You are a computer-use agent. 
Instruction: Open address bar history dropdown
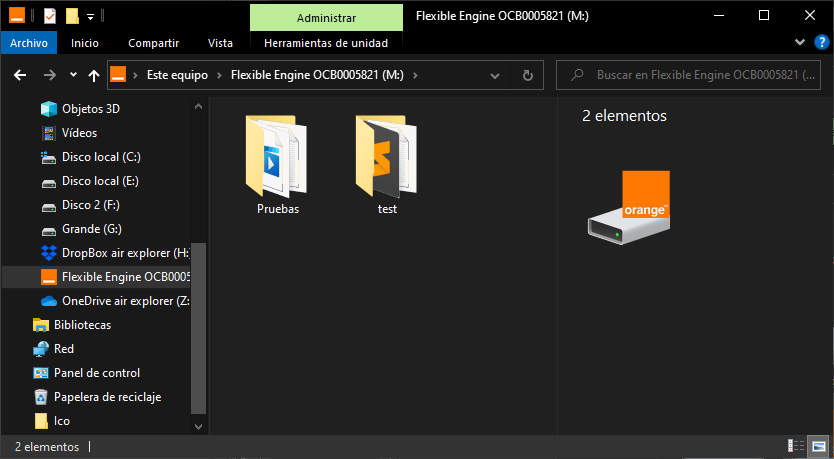[x=495, y=76]
